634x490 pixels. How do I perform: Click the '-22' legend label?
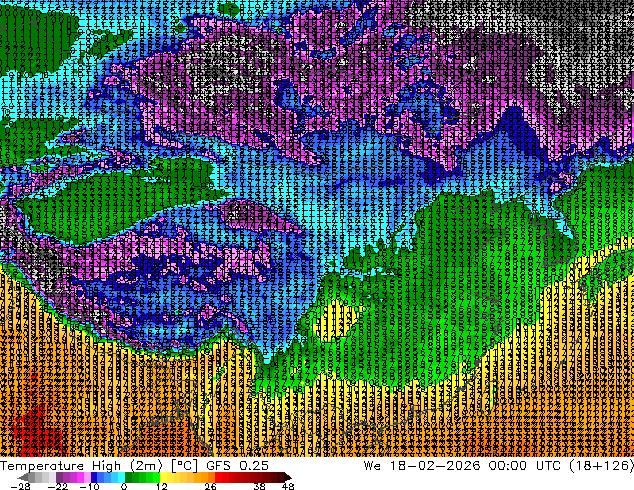click(x=57, y=486)
